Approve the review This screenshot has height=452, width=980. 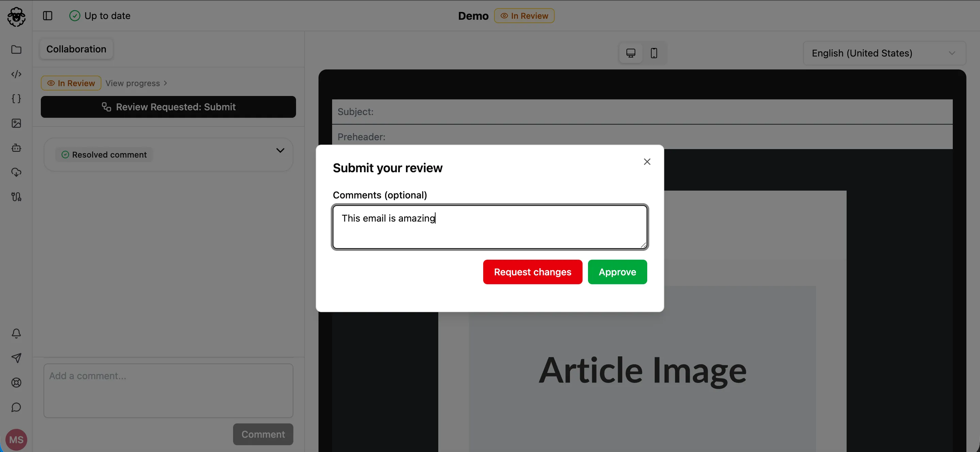[x=617, y=272]
